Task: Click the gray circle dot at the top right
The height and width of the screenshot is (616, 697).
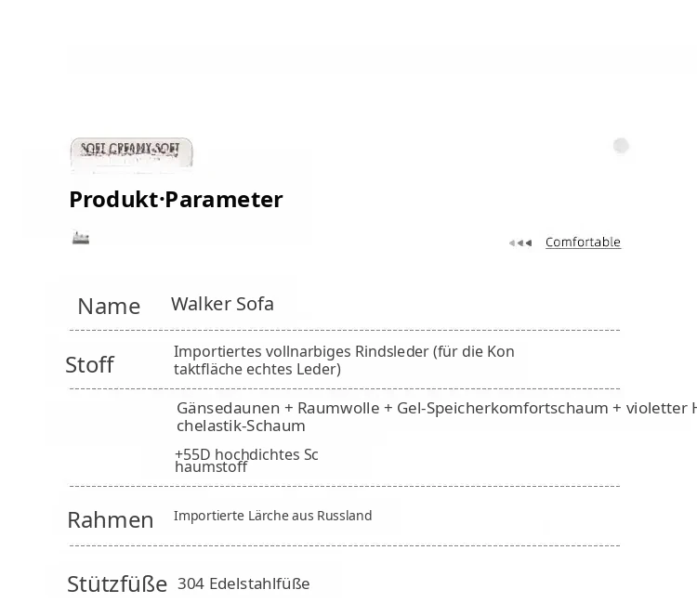Action: (621, 145)
